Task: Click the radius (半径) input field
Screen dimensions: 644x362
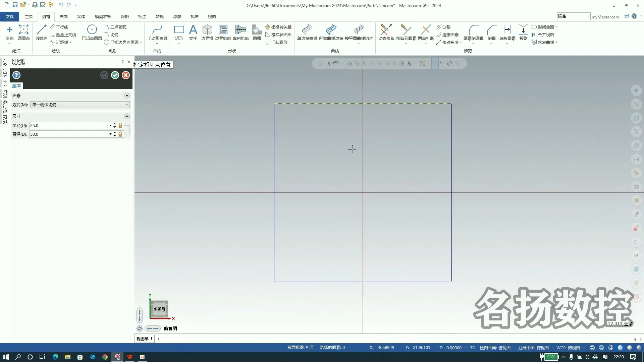Action: click(x=68, y=125)
